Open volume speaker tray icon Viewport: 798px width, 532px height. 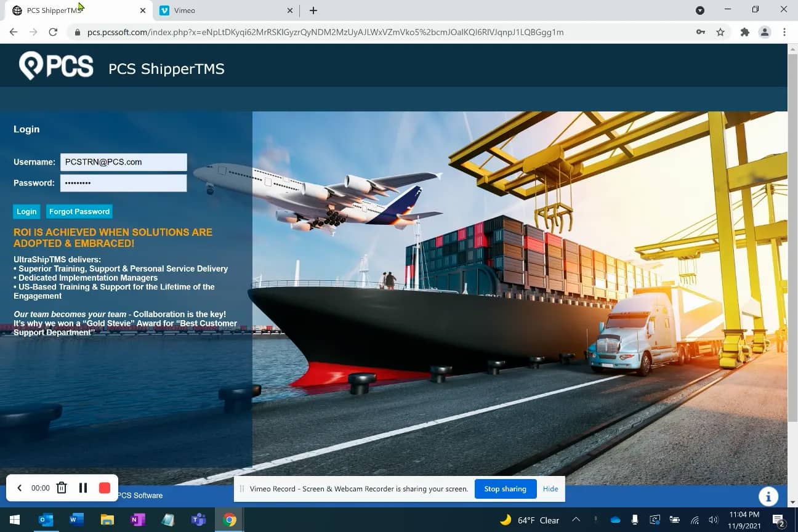coord(714,520)
